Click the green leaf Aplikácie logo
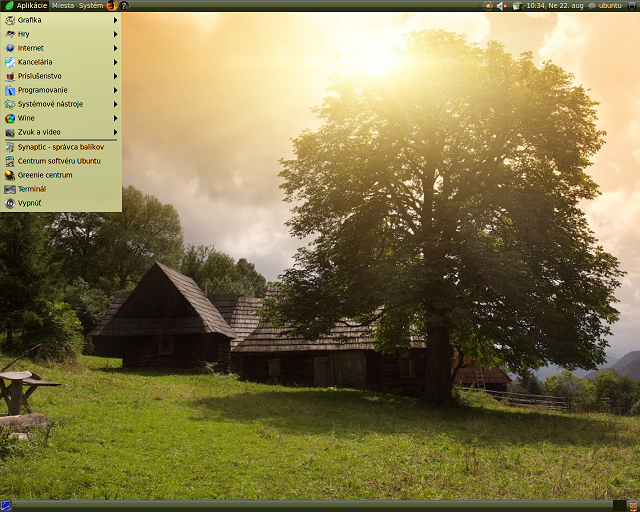The height and width of the screenshot is (512, 640). click(x=9, y=6)
